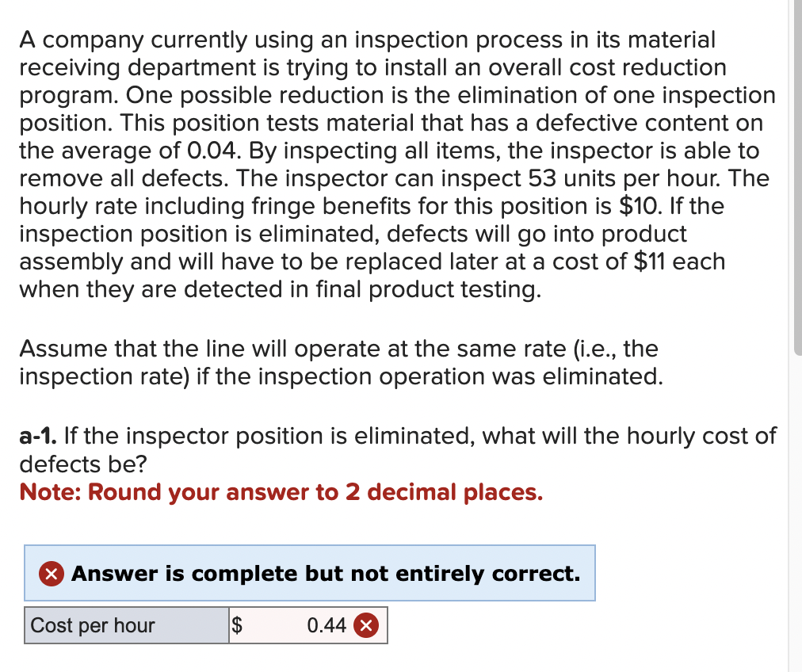Screen dimensions: 802x672
Task: Click the gray 'Cost per hour' table header area
Action: 127,625
